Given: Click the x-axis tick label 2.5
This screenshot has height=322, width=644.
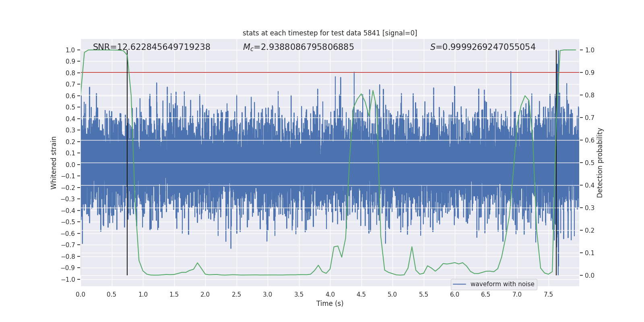Looking at the screenshot, I should click(236, 294).
